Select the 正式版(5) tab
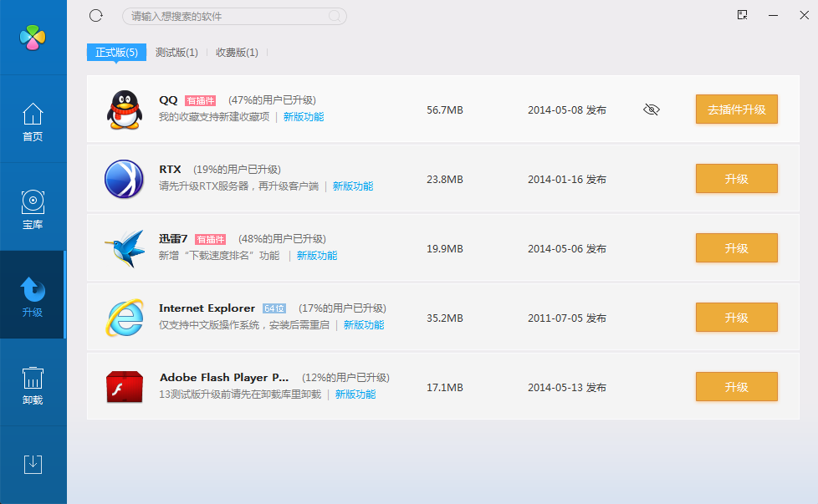This screenshot has width=818, height=504. pos(116,53)
